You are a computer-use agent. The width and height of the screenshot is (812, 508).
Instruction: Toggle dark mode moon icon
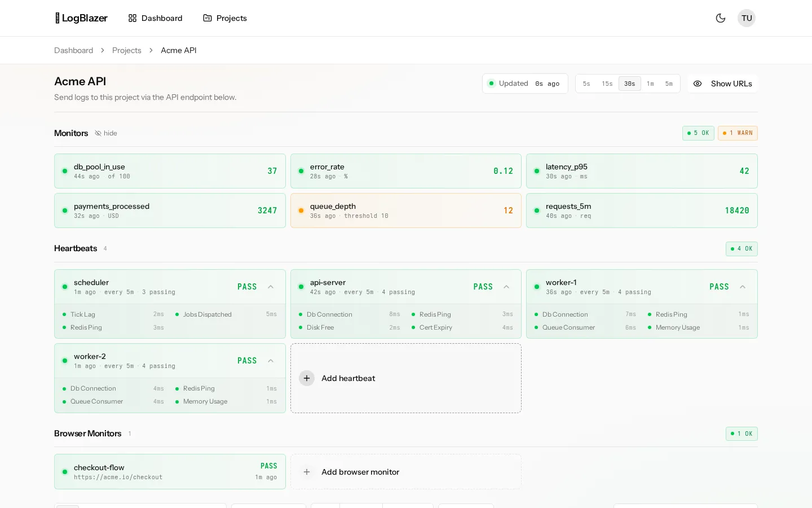coord(721,18)
